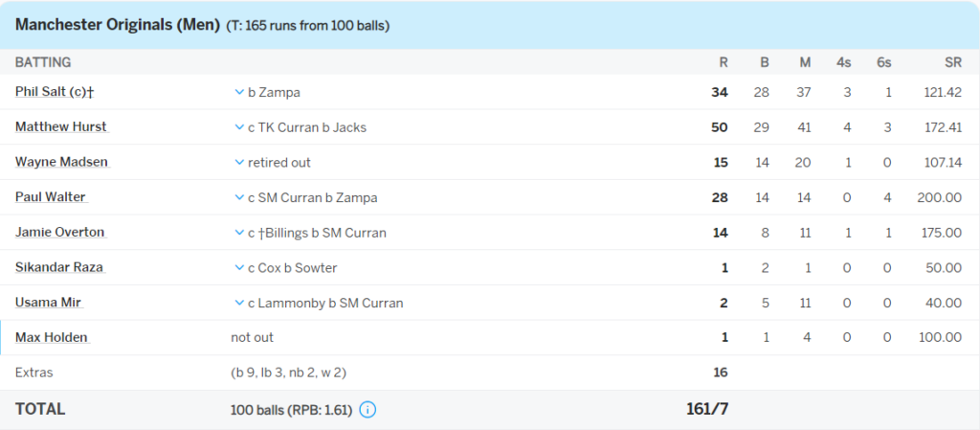This screenshot has width=980, height=430.
Task: Open Matthew Hurst's player page
Action: point(60,127)
